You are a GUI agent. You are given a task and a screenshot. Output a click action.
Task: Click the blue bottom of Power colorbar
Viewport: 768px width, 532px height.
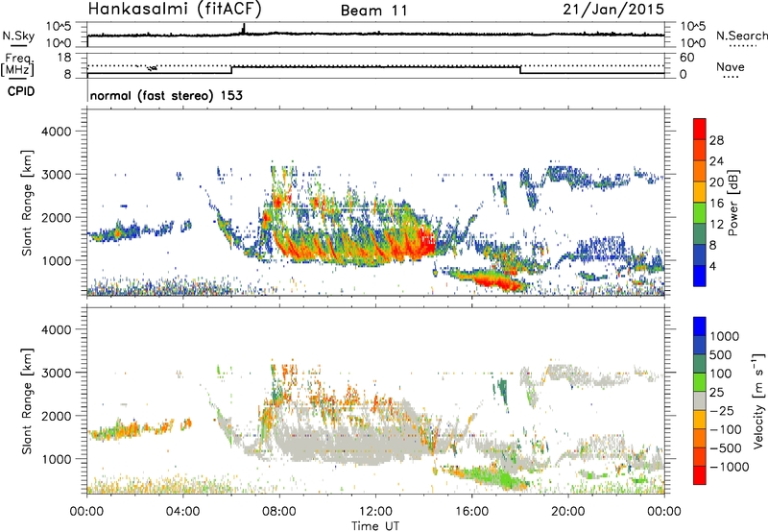(700, 276)
